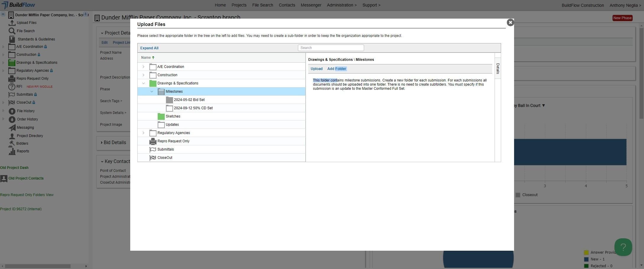Screen dimensions: 644x269
Task: Click the Messaging paper plane icon
Action: (x=12, y=128)
